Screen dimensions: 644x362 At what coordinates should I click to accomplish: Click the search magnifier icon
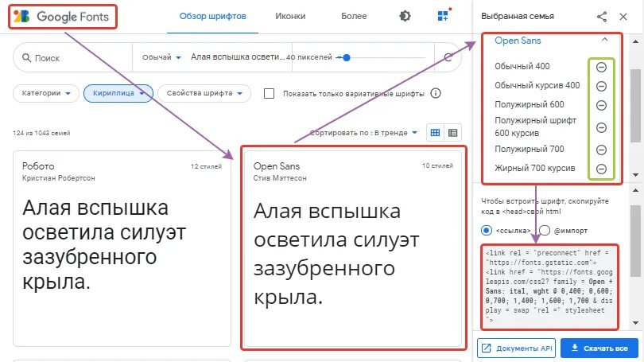(27, 57)
